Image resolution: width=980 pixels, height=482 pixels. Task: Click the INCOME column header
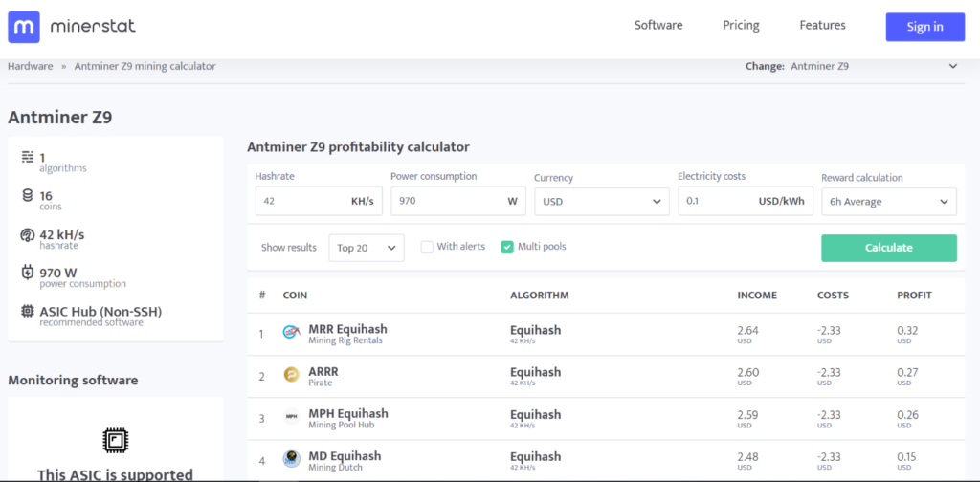click(x=757, y=296)
